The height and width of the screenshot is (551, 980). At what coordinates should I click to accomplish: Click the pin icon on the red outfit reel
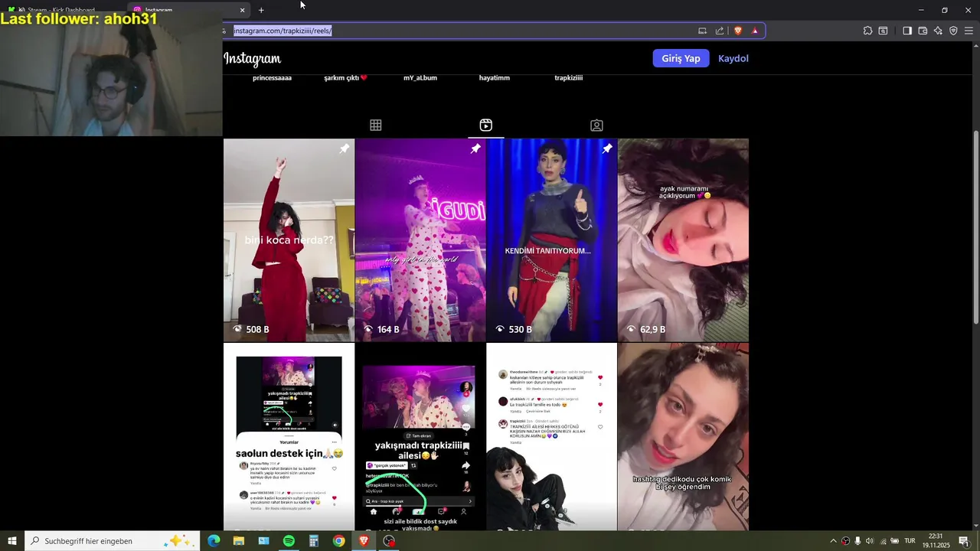pyautogui.click(x=344, y=149)
